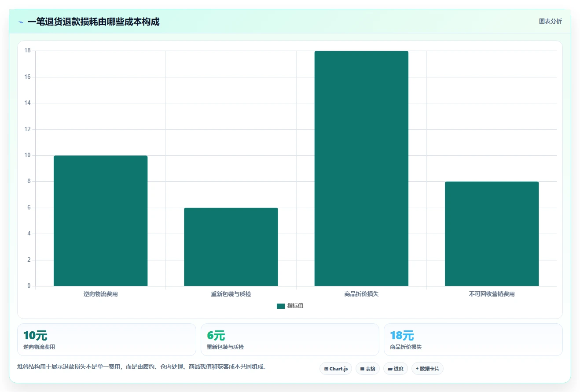This screenshot has height=392, width=580.
Task: Click the x-axis label 不可回收营销费用
Action: 492,294
